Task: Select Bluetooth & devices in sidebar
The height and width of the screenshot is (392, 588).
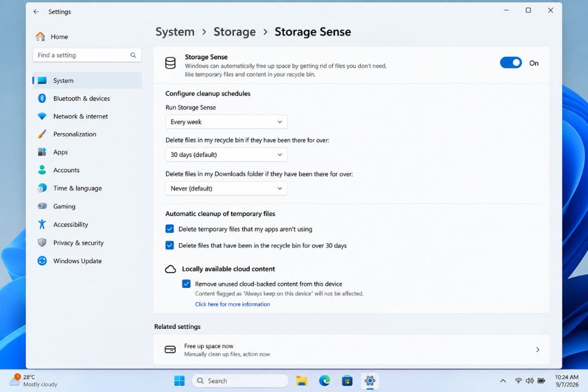Action: point(87,98)
